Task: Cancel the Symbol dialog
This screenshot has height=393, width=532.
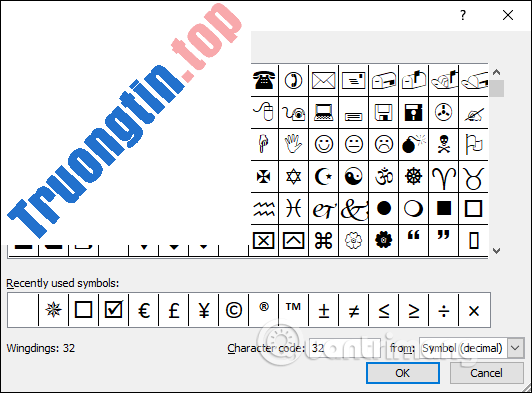Action: coord(486,373)
